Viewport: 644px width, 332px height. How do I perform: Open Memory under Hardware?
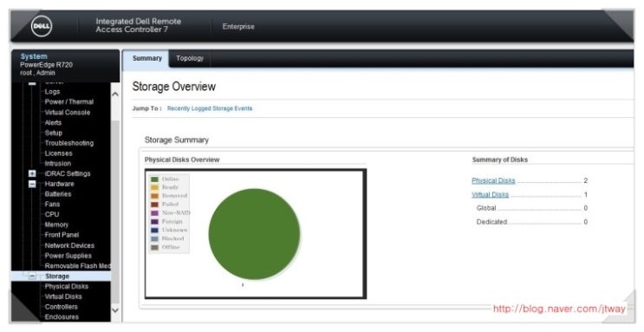click(56, 225)
